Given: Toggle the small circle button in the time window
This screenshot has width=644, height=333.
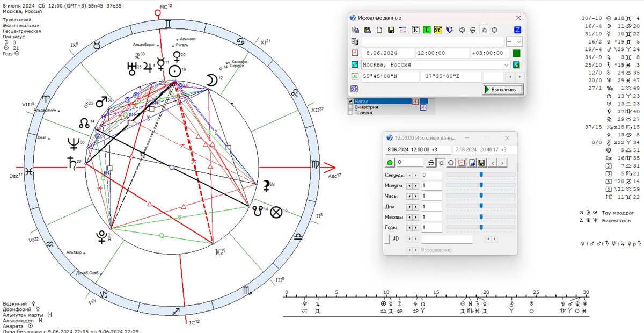Looking at the screenshot, I should pyautogui.click(x=441, y=162).
